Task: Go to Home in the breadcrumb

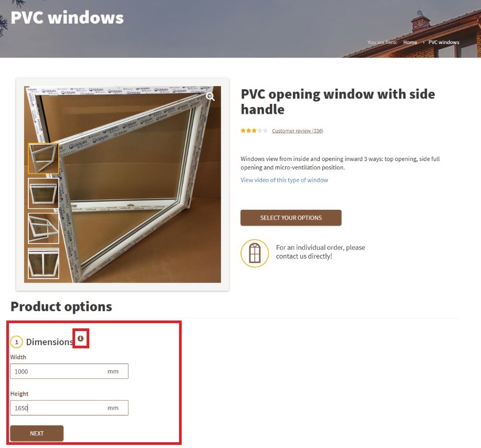Action: point(410,42)
